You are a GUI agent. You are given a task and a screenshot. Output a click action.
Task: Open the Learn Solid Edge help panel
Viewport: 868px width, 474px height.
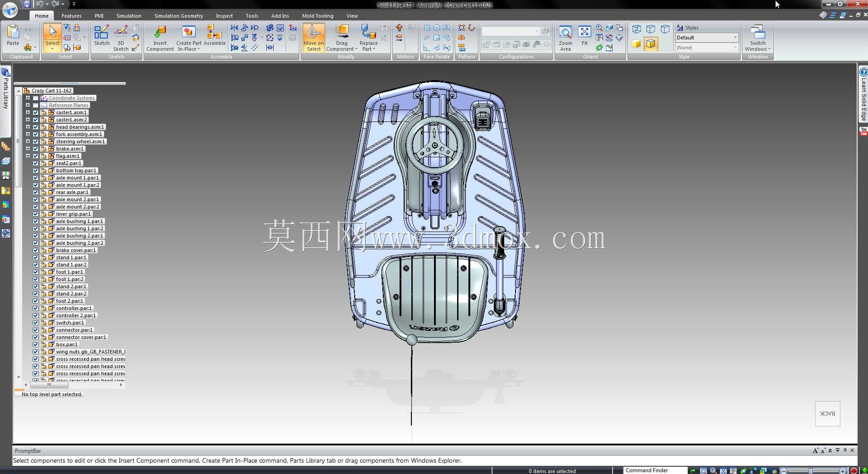[863, 94]
